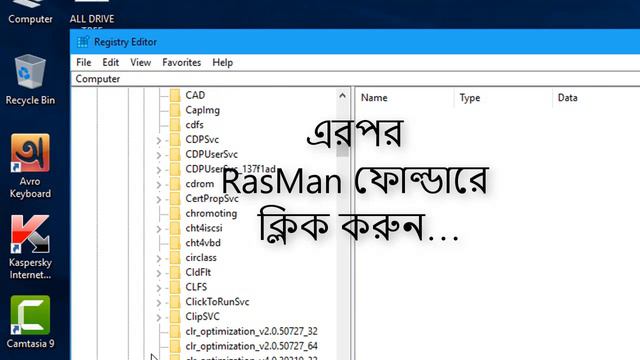640x360 pixels.
Task: Select the circlass folder icon
Action: pos(175,258)
